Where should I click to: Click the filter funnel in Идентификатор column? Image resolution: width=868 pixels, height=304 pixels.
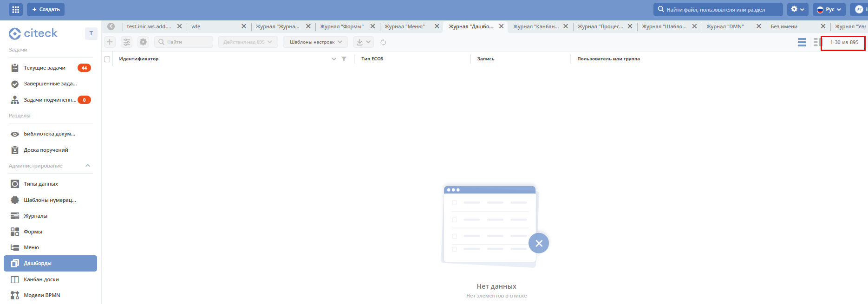[x=344, y=59]
